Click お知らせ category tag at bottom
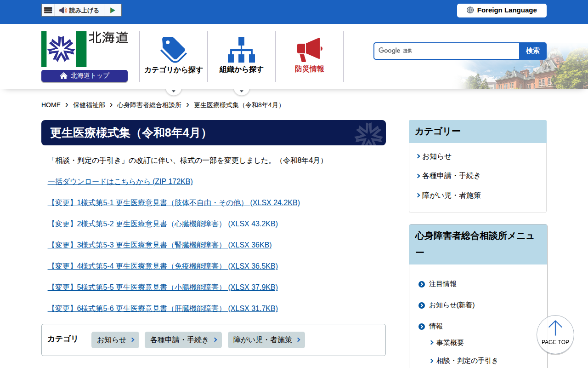The height and width of the screenshot is (368, 588). coord(115,340)
